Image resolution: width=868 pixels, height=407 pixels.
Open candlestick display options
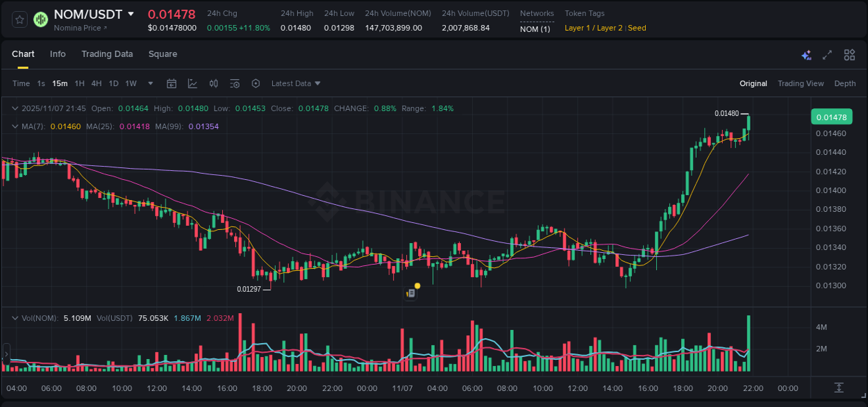tap(213, 83)
